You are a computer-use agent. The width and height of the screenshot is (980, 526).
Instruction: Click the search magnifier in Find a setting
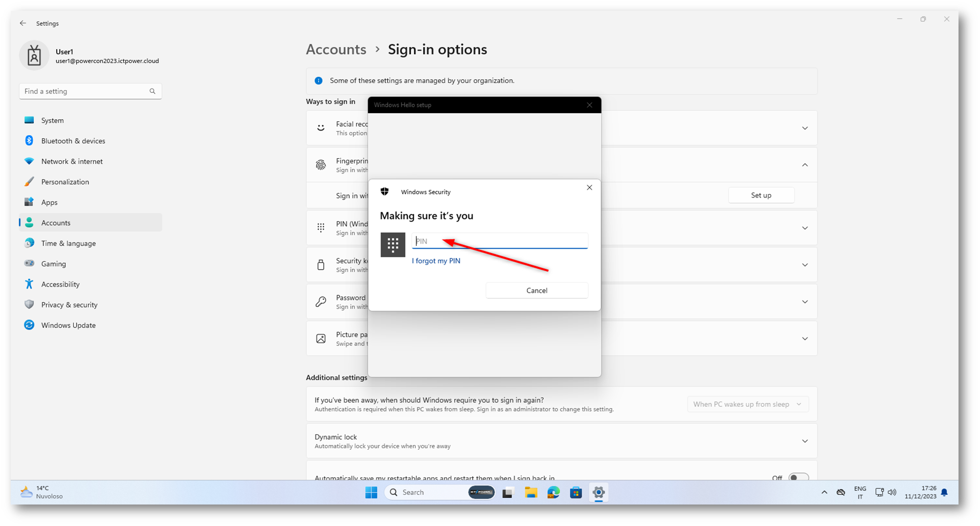[152, 91]
